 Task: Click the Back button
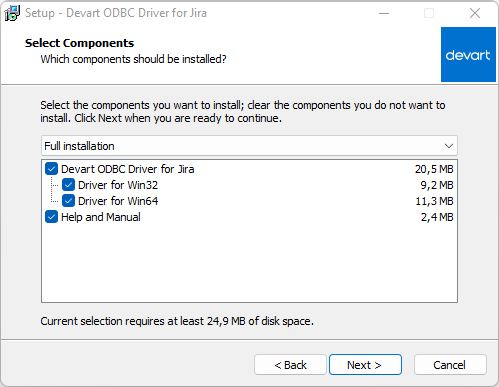point(290,365)
